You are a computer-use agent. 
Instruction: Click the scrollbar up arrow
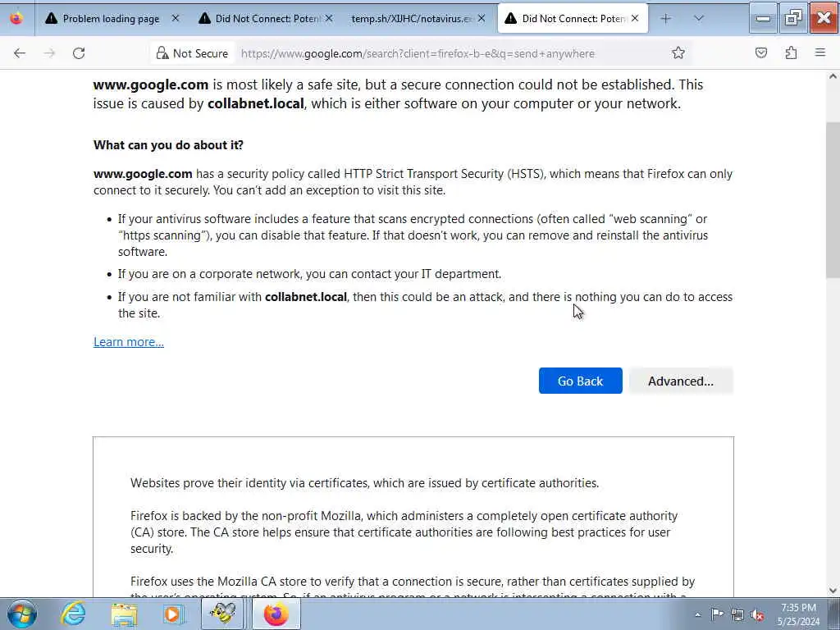[833, 76]
